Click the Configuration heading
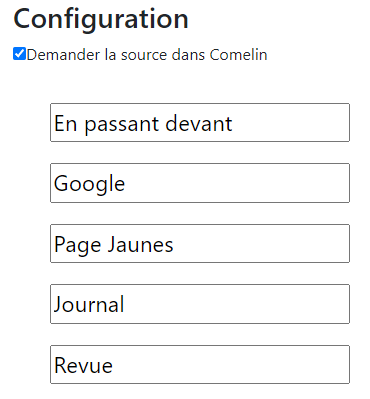 [x=101, y=20]
